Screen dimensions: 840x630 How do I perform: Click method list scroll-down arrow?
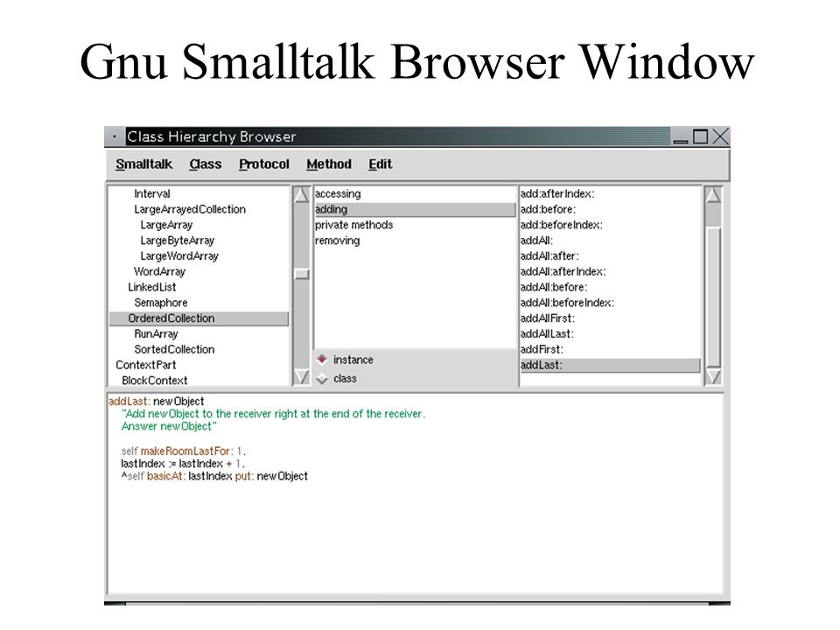(x=713, y=376)
